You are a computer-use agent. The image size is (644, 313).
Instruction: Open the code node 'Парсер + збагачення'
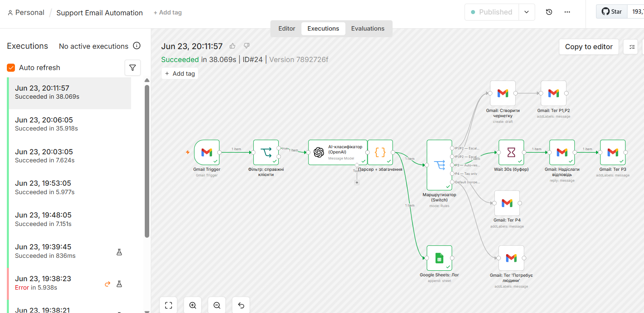[380, 152]
